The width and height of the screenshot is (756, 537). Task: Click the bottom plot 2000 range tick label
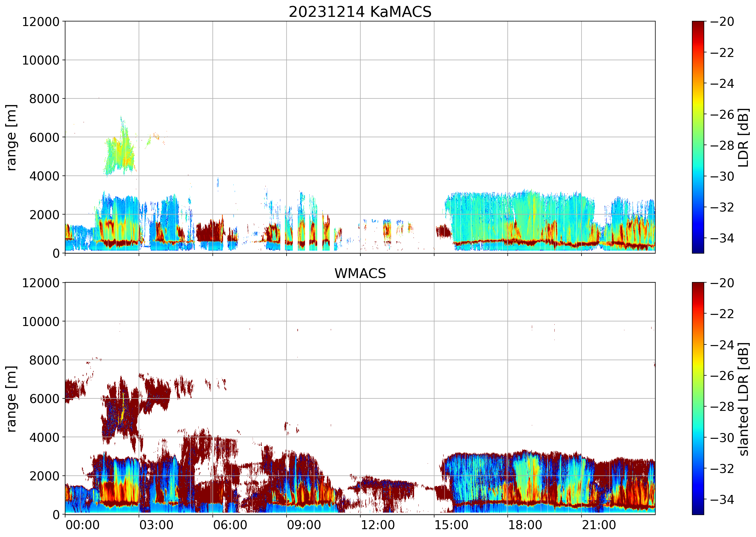click(44, 476)
